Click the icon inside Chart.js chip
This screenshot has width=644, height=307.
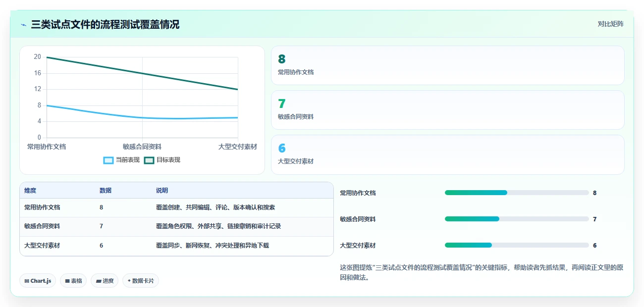tap(27, 281)
